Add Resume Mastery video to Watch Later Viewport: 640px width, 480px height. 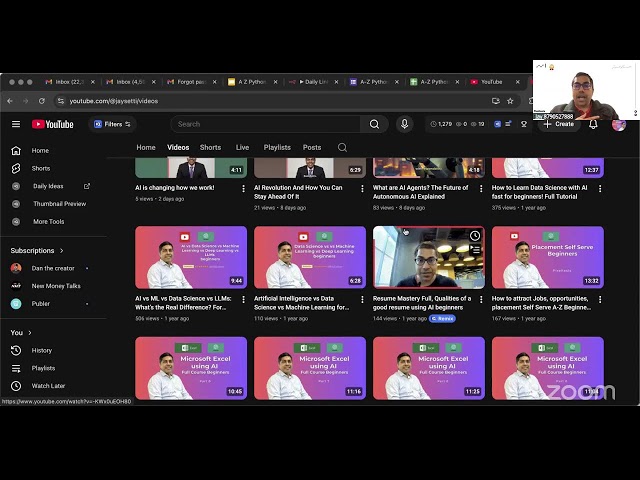pyautogui.click(x=475, y=236)
